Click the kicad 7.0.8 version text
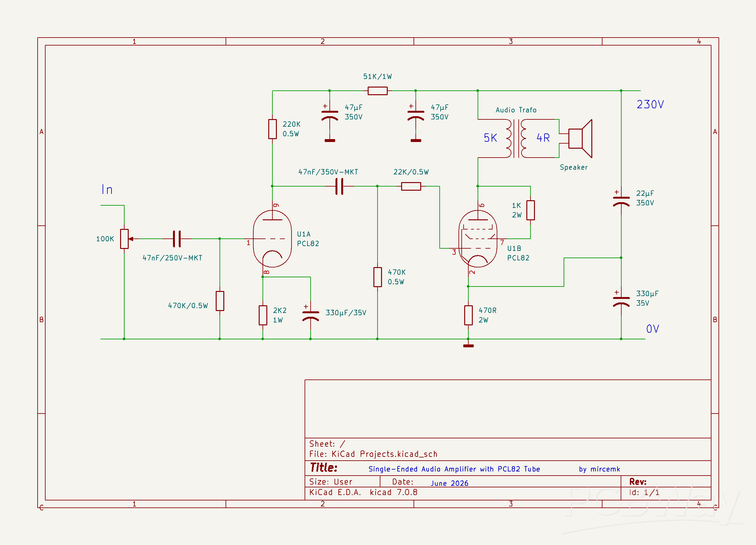Screen dimensions: 756x545 pos(393,492)
